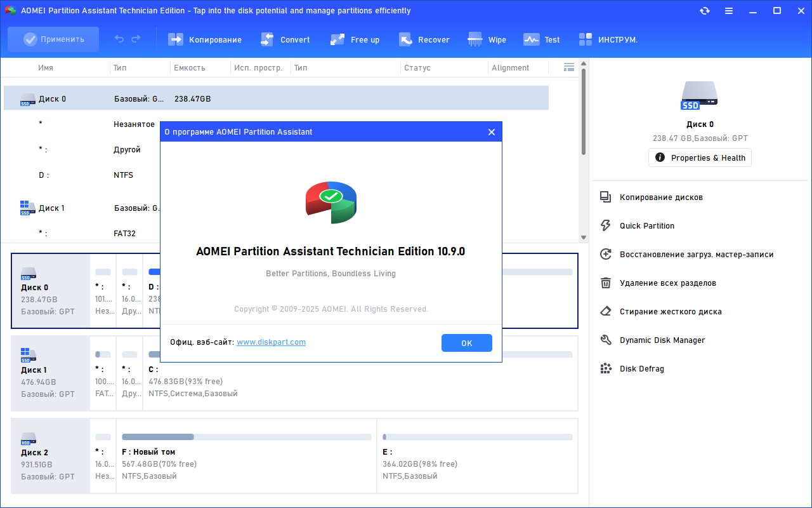Click the Properties & Health button
This screenshot has width=812, height=508.
(700, 157)
